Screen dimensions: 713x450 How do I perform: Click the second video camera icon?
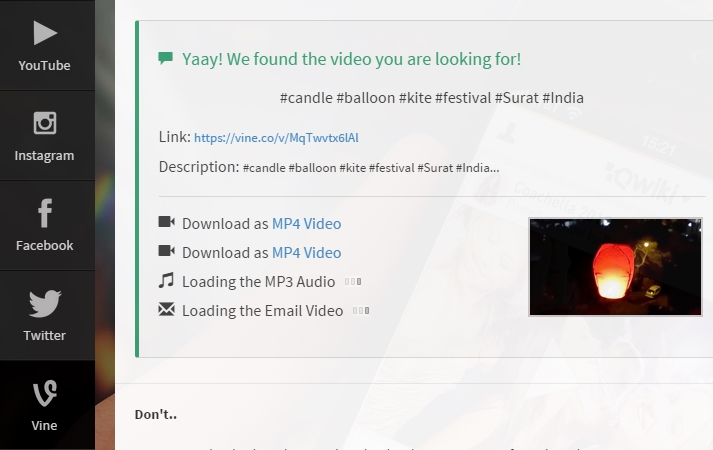coord(166,251)
